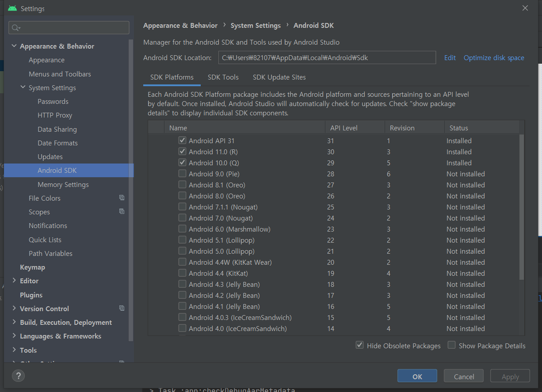The height and width of the screenshot is (392, 542).
Task: Open Passwords settings page
Action: click(x=53, y=101)
